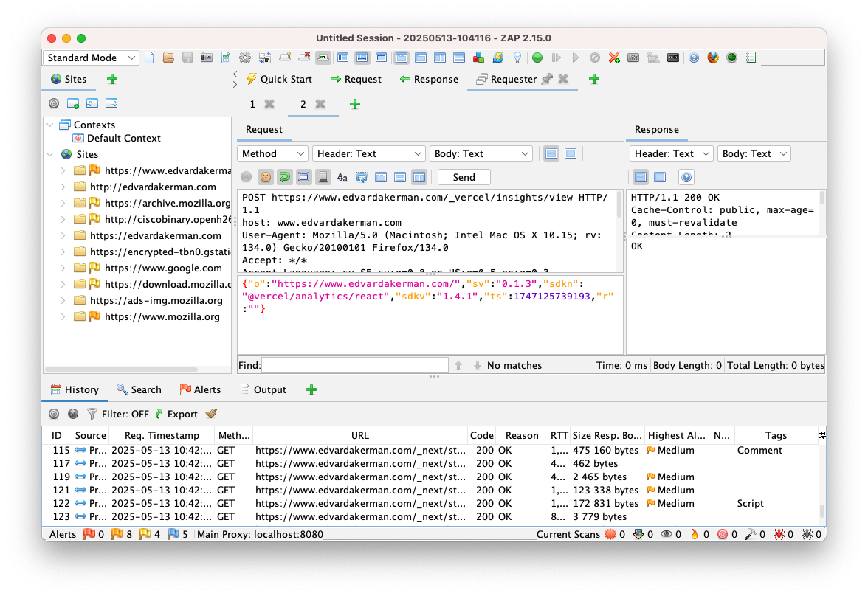Click the export context icon in Sites panel
Viewport: 868px width, 596px height.
111,103
